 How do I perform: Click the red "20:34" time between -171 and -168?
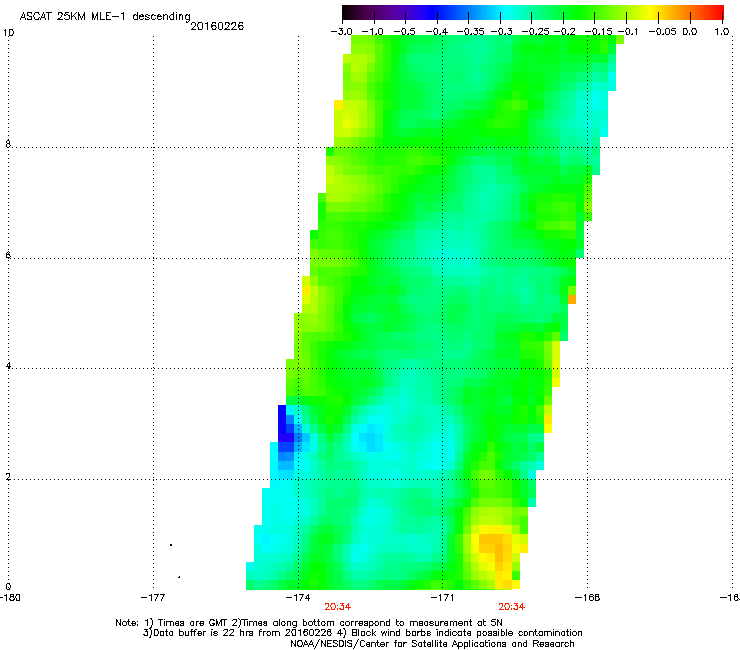coord(512,607)
